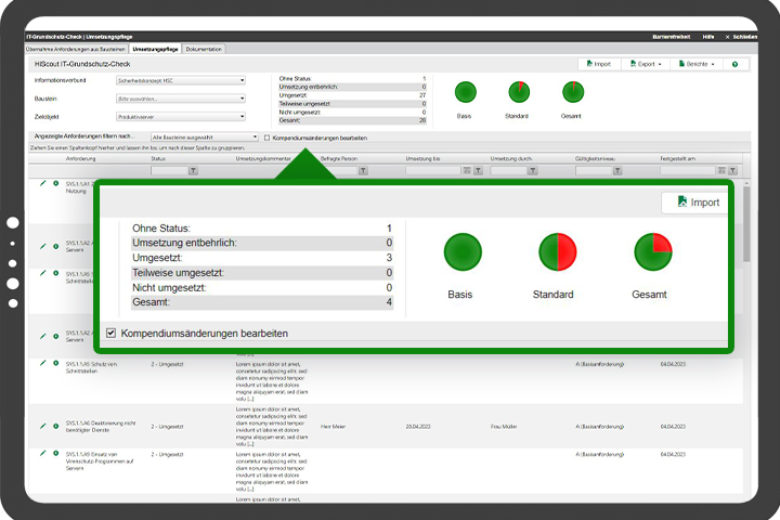Open the Status column filter icon

point(193,171)
